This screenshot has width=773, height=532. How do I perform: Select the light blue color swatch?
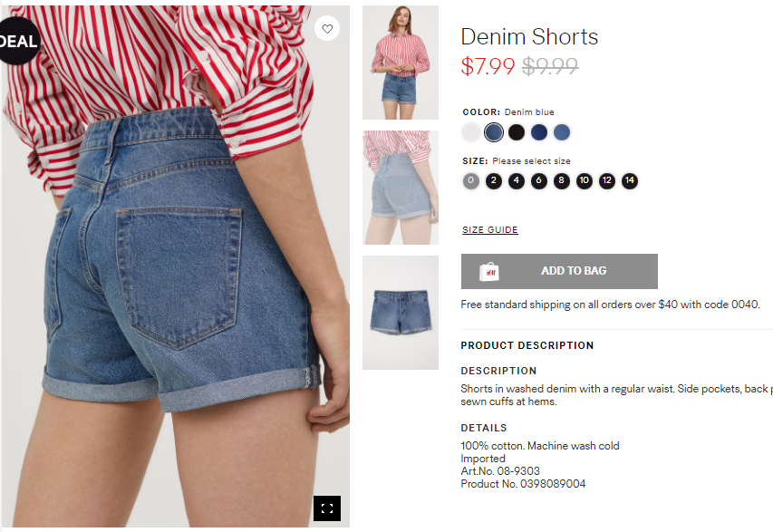click(562, 132)
